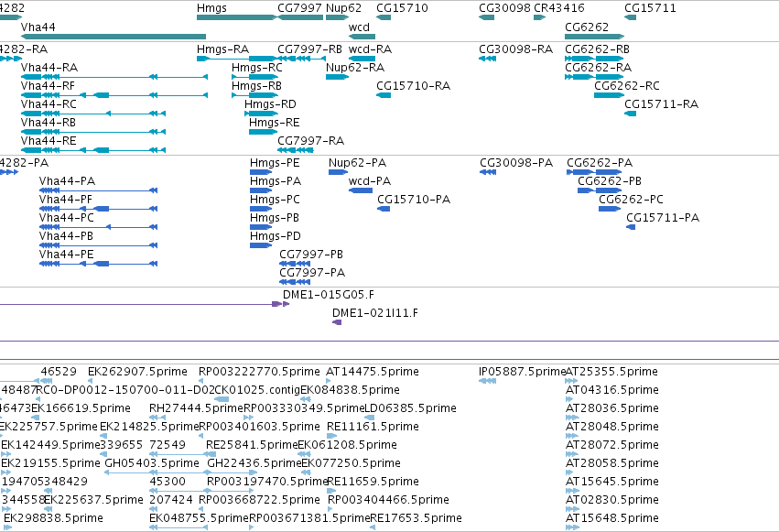The image size is (779, 532).
Task: Select the CG7997 gene label
Action: pyautogui.click(x=299, y=8)
